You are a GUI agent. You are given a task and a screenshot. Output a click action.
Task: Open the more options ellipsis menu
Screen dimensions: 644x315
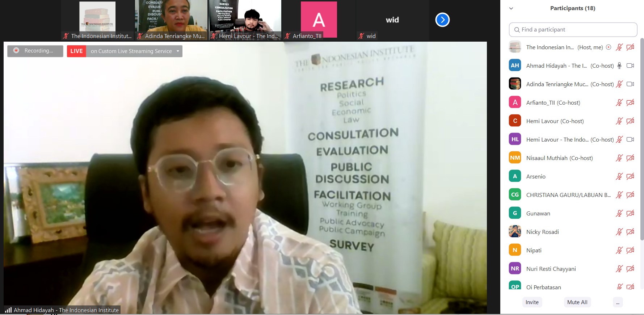point(618,302)
